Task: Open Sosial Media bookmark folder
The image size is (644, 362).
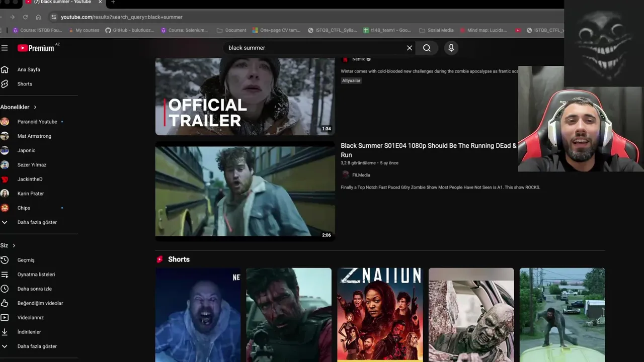Action: [x=436, y=30]
